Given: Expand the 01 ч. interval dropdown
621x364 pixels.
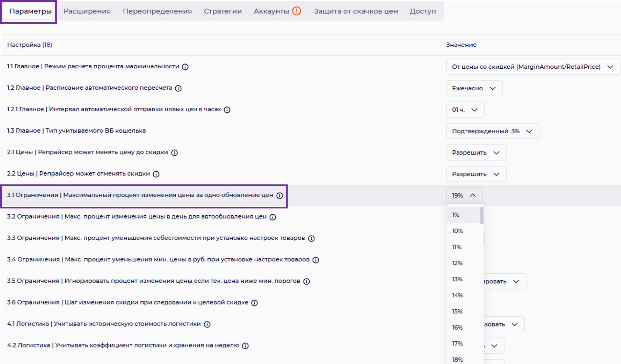Looking at the screenshot, I should coord(465,110).
